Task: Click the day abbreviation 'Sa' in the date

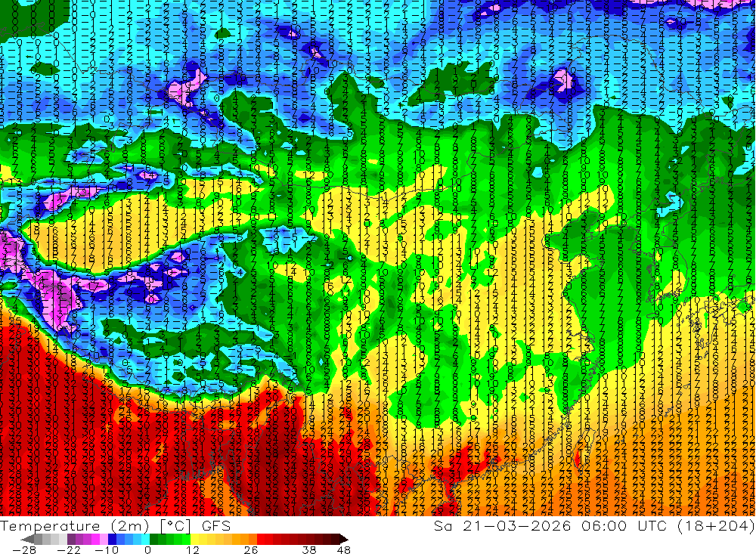Action: click(x=442, y=526)
